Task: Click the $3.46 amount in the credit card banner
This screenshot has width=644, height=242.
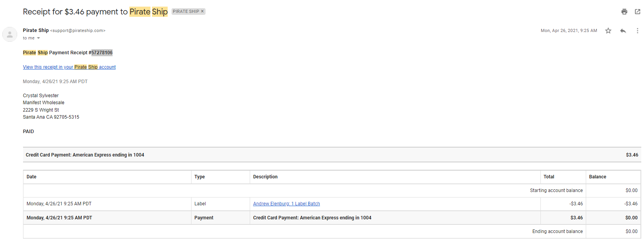Action: click(x=632, y=155)
